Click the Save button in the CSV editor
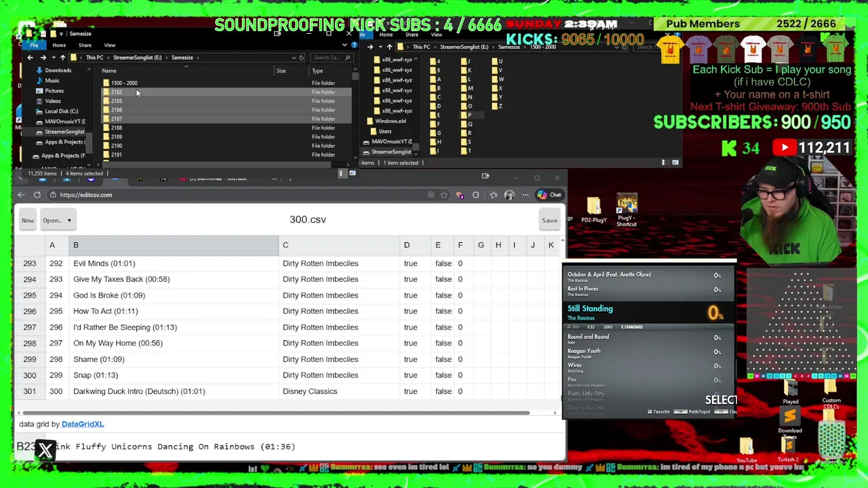The height and width of the screenshot is (488, 868). pyautogui.click(x=549, y=220)
